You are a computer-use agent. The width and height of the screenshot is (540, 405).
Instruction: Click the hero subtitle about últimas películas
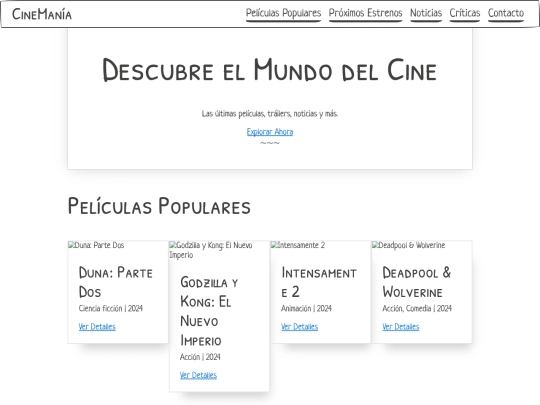tap(270, 114)
